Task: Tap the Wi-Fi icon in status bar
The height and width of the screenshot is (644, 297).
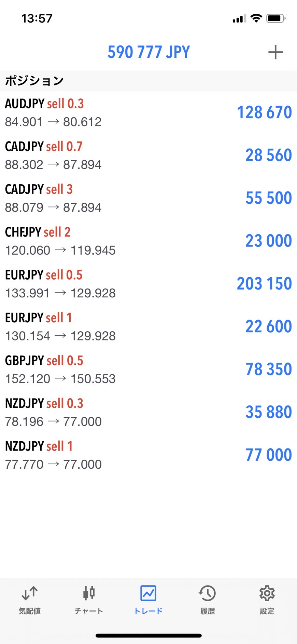Action: coord(256,18)
